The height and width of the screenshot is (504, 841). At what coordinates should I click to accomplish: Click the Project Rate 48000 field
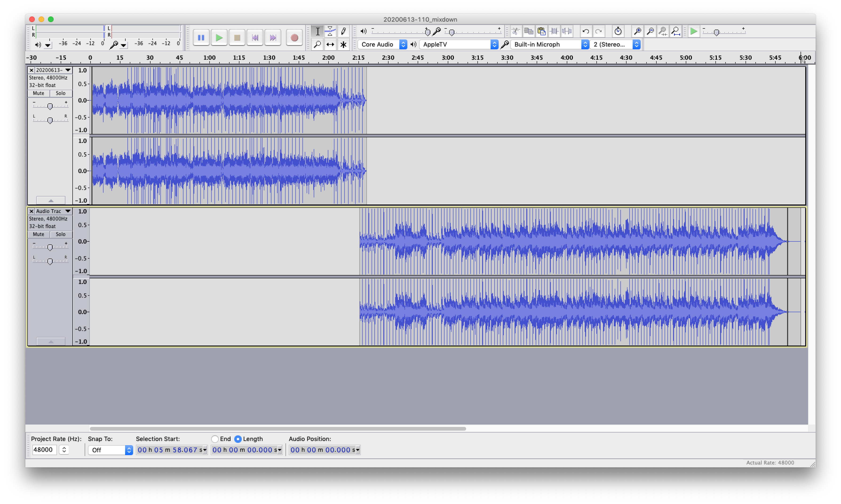[x=44, y=450]
